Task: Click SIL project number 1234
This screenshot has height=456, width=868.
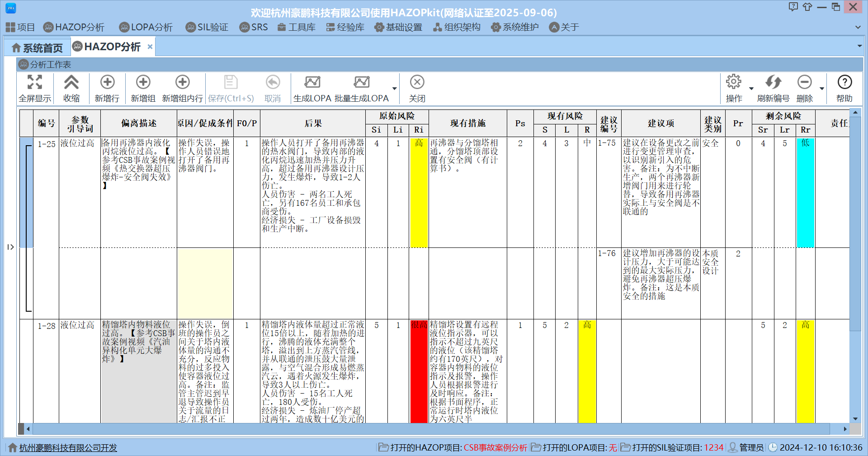Action: pos(714,447)
